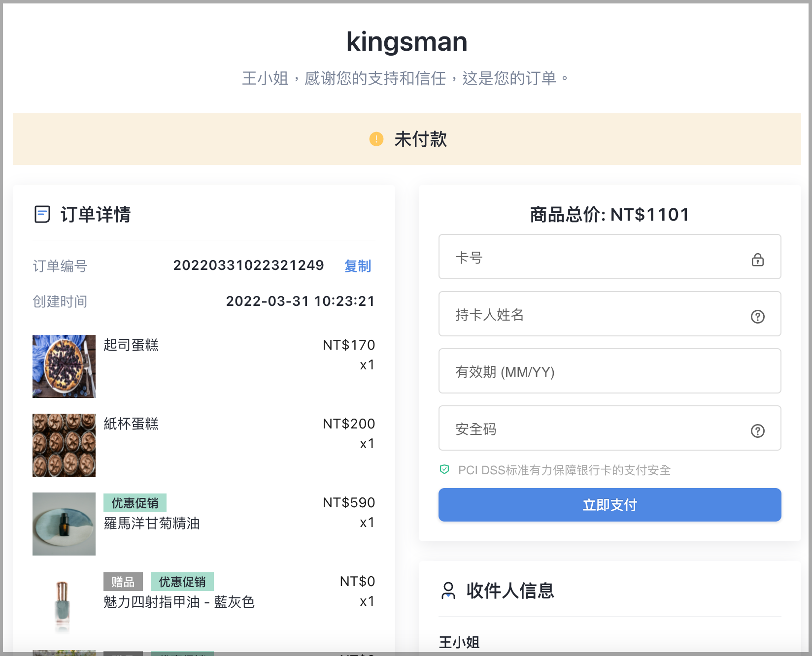Click the grey 赠品 gift tag
This screenshot has width=812, height=656.
click(x=123, y=582)
